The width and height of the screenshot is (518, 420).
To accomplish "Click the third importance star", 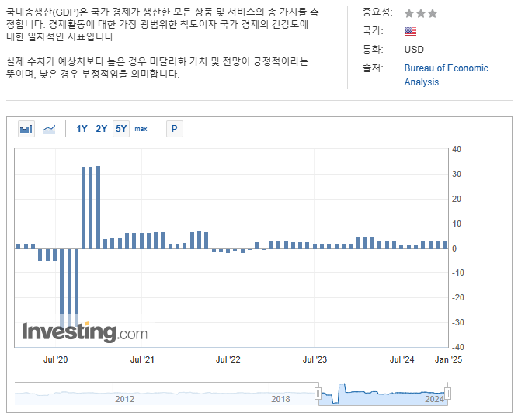I will click(x=433, y=13).
